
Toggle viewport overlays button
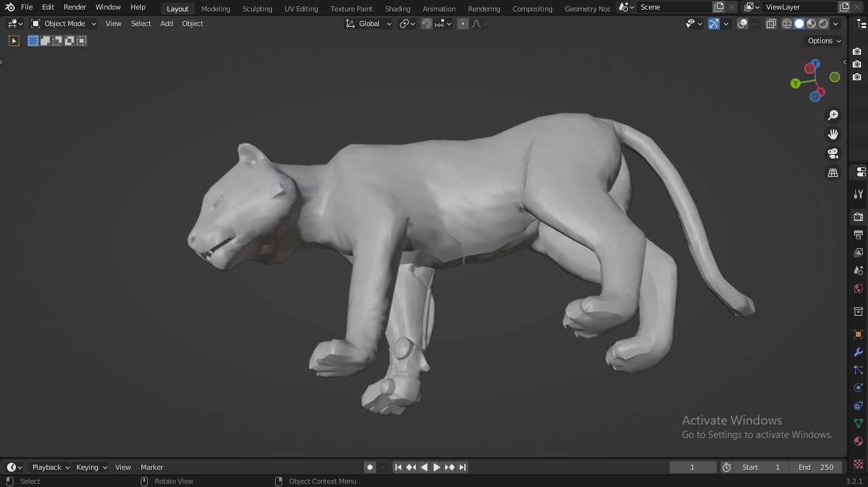click(743, 24)
